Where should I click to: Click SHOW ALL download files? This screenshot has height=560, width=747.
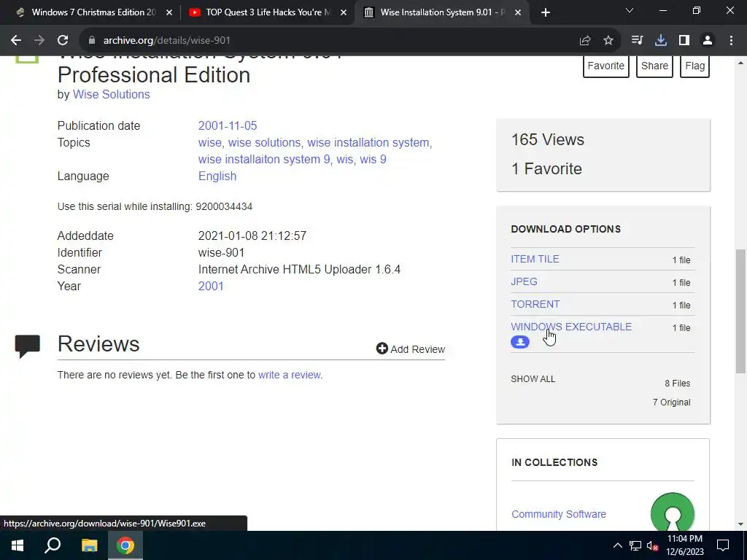(x=533, y=379)
